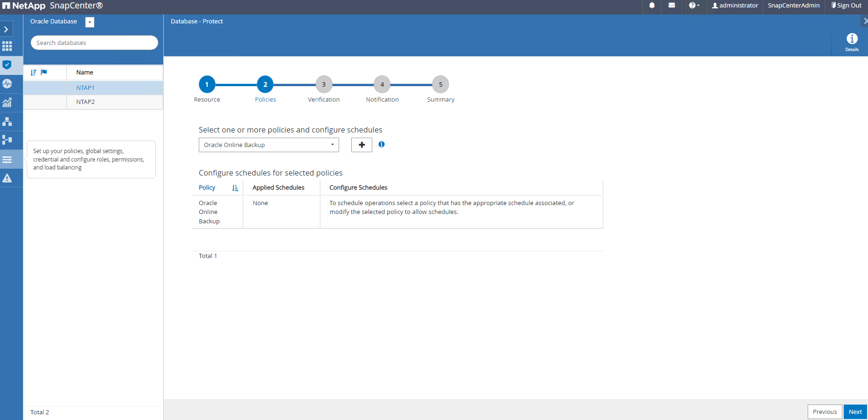Click the administrator user link
Screen dimensions: 868x420
pyautogui.click(x=735, y=6)
